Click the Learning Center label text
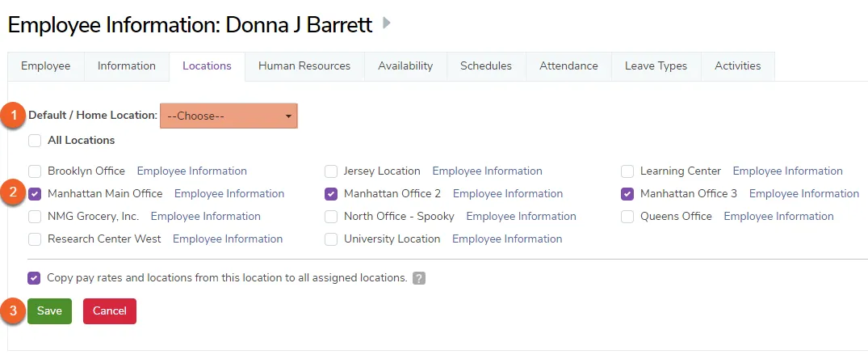The image size is (868, 359). (x=681, y=171)
